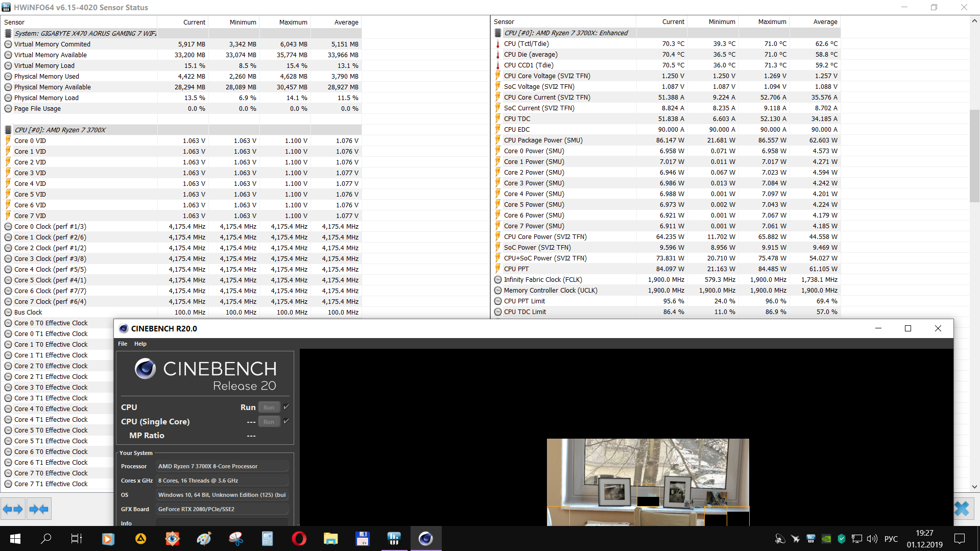The image size is (980, 551).
Task: Open the FastStone image viewer taskbar icon
Action: pos(173,538)
